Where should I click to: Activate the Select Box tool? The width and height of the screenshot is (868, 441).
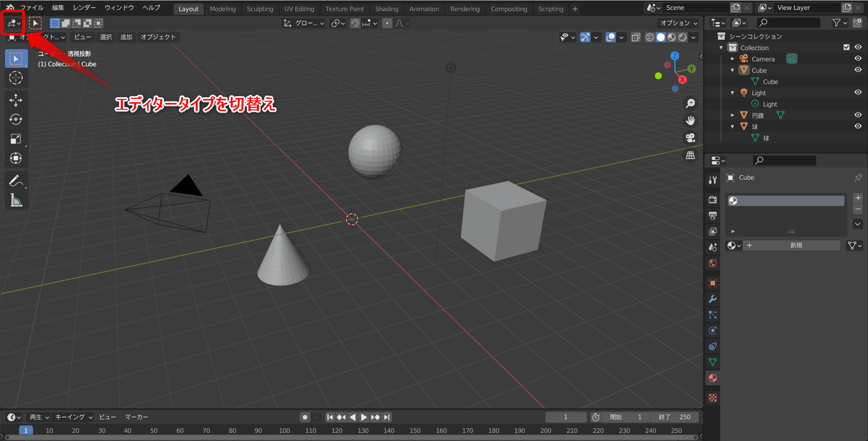click(16, 58)
